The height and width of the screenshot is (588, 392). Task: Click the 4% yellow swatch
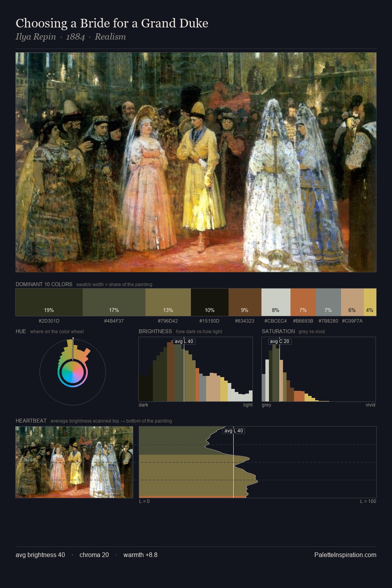pyautogui.click(x=370, y=302)
